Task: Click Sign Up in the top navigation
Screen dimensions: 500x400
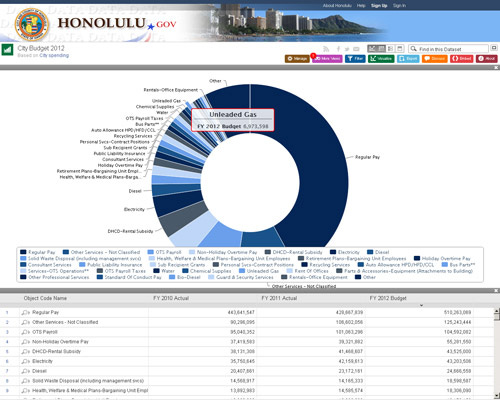Action: tap(379, 6)
